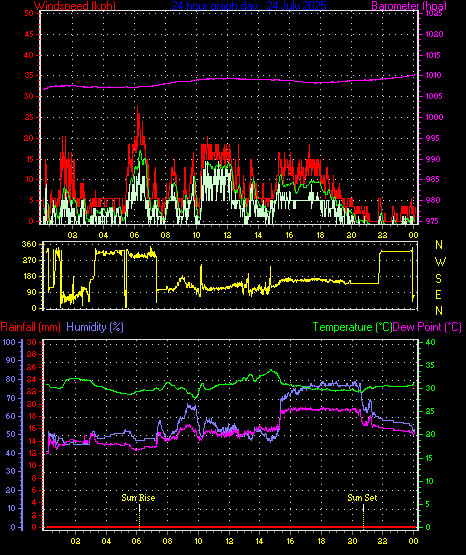Click the 24 hour graph date heading

(x=249, y=5)
